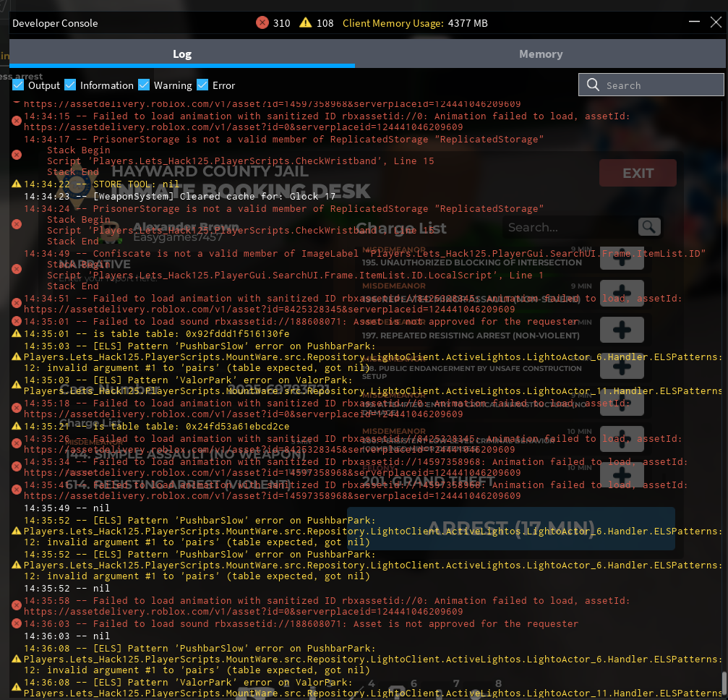Screen dimensions: 728x700
Task: Add the 201 Grand Theft charge
Action: click(622, 475)
